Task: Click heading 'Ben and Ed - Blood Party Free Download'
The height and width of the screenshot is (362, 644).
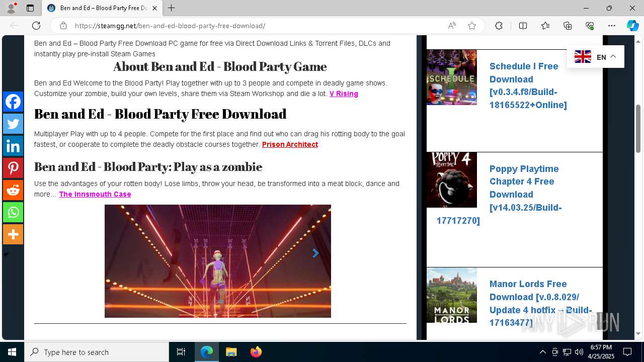Action: (160, 114)
